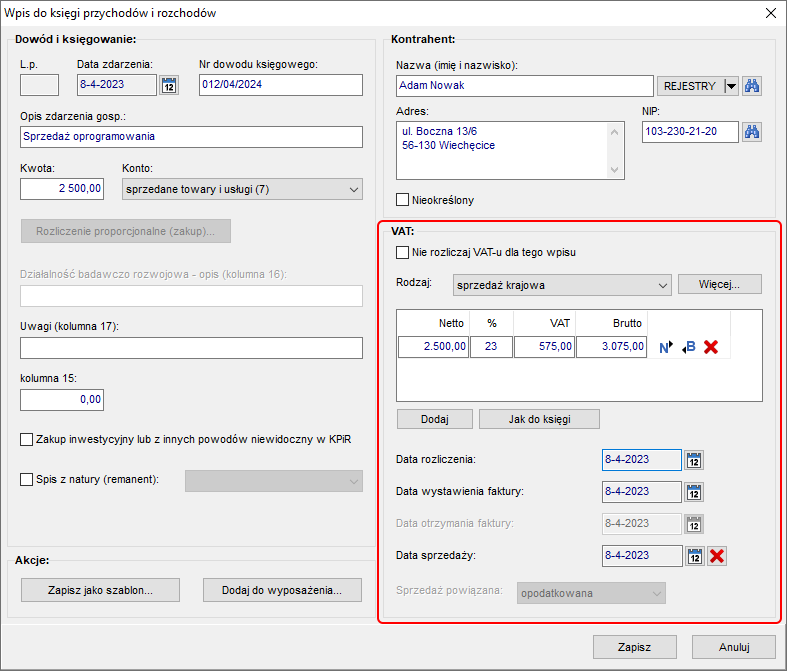Click the kolumna 15 field
This screenshot has height=671, width=787.
(x=62, y=400)
